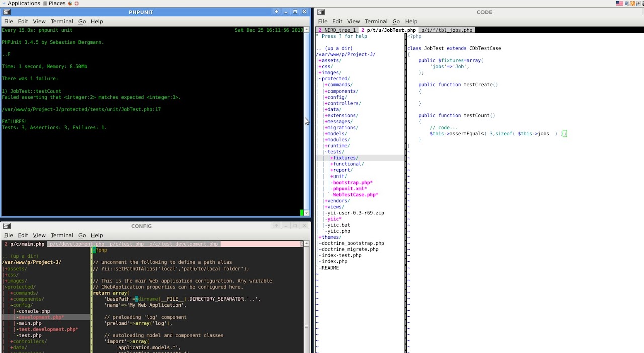Click the PHPUNIT terminal vertical scrollbar

[306, 121]
